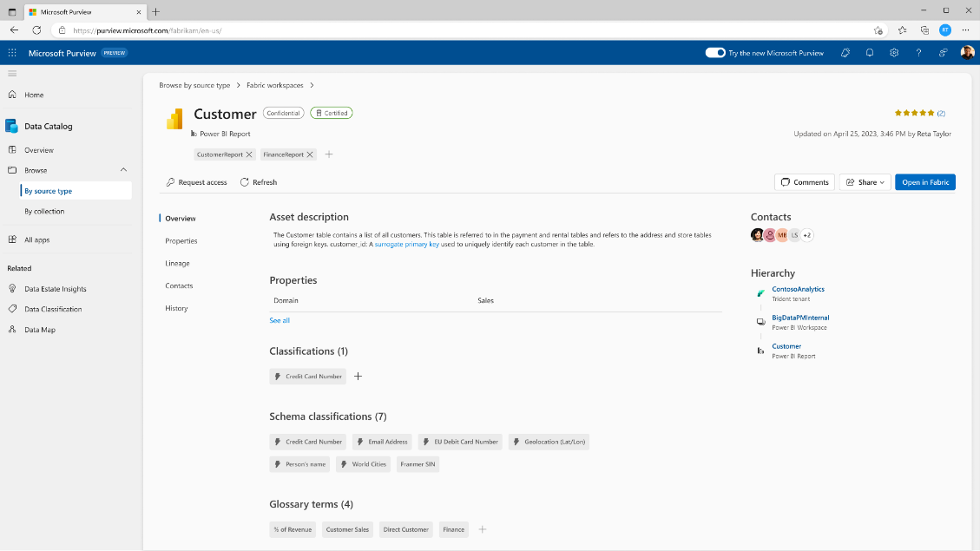The width and height of the screenshot is (980, 551).
Task: Switch to the Overview tab
Action: point(180,219)
